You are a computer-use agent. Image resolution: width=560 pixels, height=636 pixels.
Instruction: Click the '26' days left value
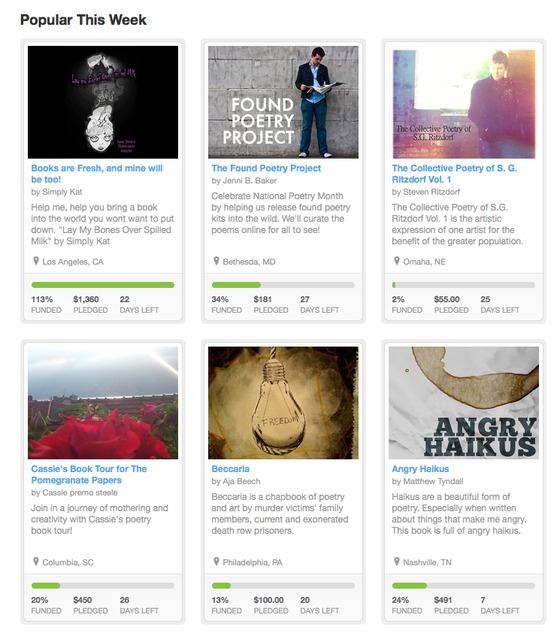pyautogui.click(x=124, y=600)
